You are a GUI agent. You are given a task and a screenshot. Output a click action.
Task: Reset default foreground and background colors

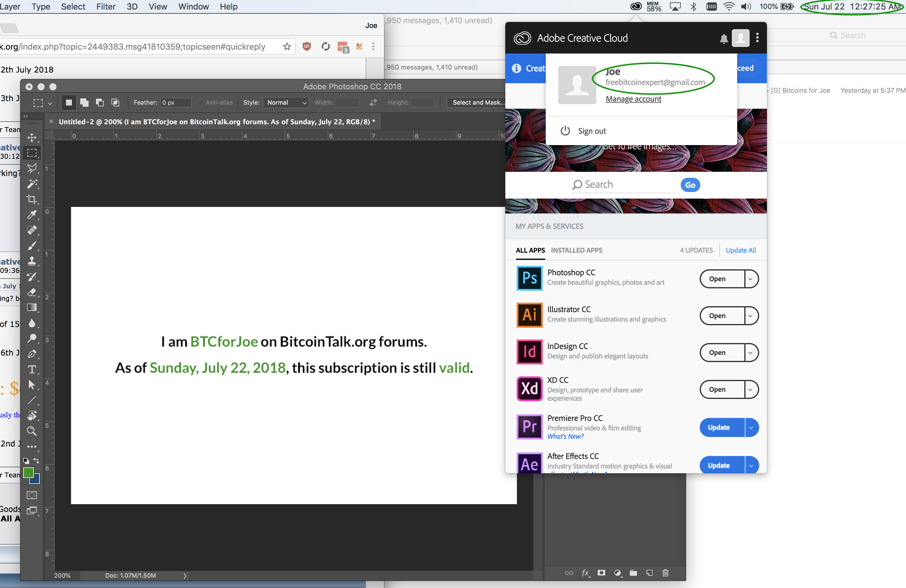coord(26,461)
